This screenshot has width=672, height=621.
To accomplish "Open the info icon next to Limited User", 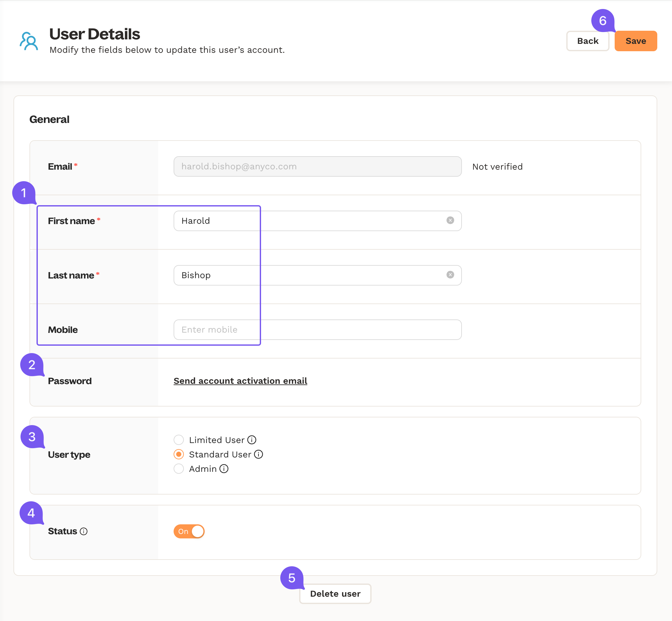I will coord(252,440).
